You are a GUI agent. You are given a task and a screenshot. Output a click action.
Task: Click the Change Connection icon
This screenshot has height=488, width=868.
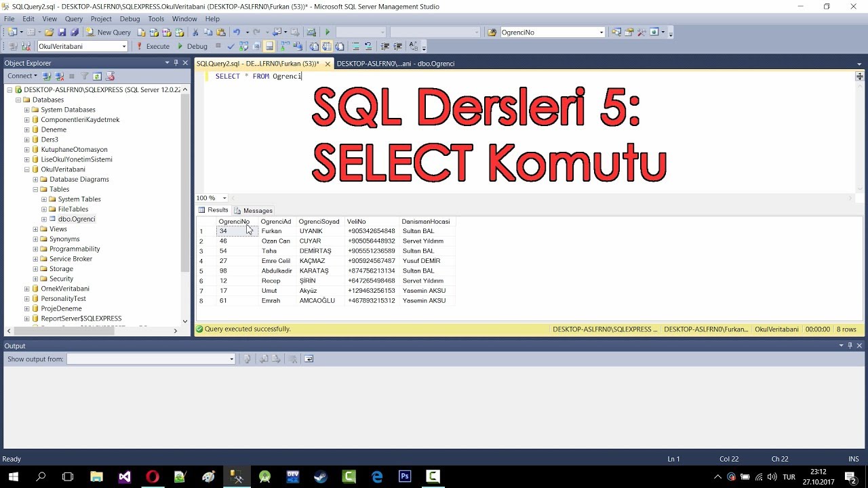click(x=26, y=46)
